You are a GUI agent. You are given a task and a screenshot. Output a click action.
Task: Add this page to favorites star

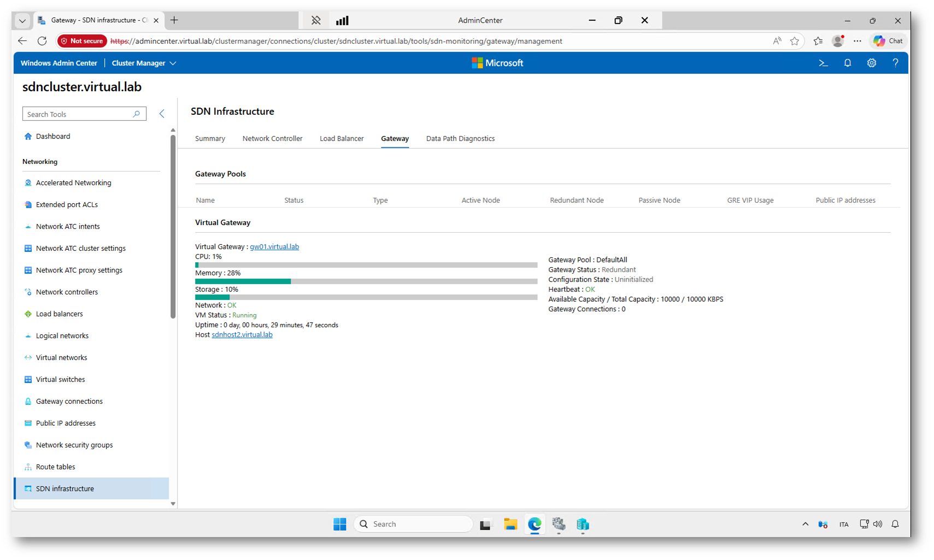[x=795, y=41]
